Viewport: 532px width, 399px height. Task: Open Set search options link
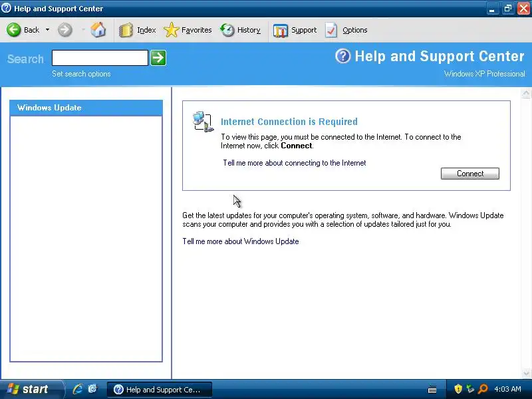(81, 74)
